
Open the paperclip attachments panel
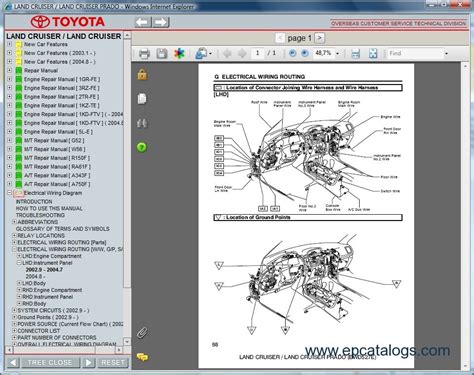(142, 333)
